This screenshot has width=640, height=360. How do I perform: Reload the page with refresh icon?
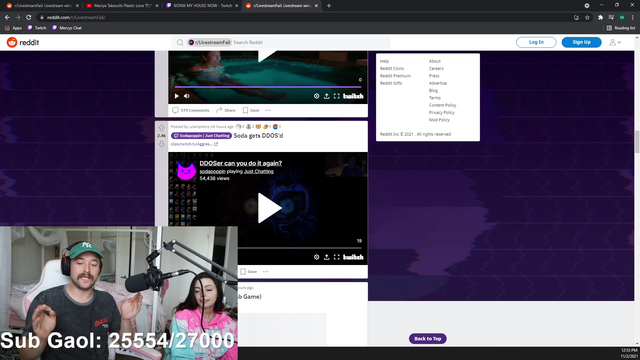pyautogui.click(x=29, y=17)
